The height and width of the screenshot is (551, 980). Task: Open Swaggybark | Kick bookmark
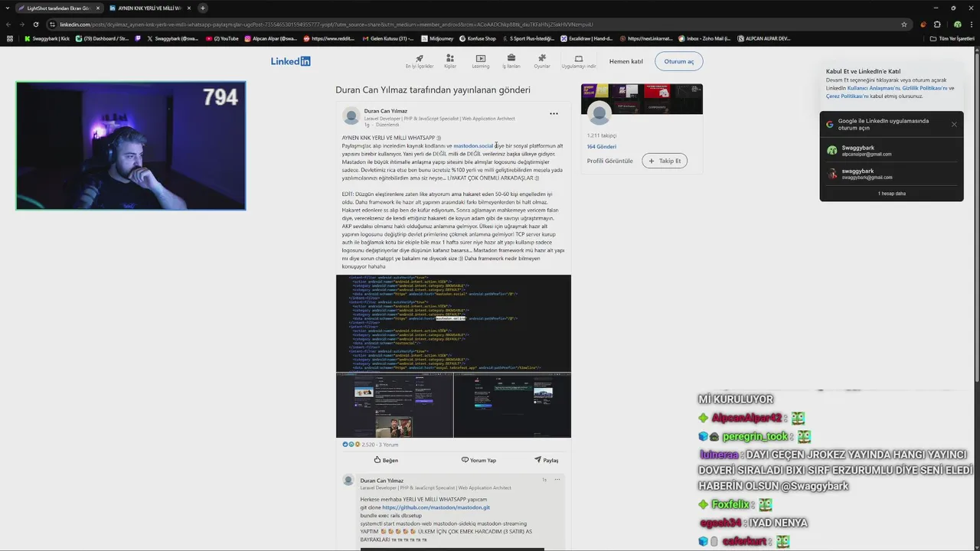click(47, 38)
